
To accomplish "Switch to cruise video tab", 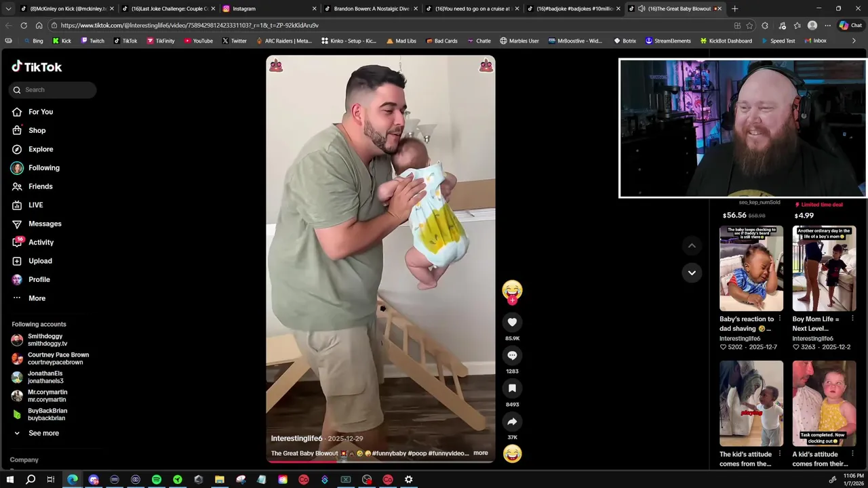I will pos(472,9).
